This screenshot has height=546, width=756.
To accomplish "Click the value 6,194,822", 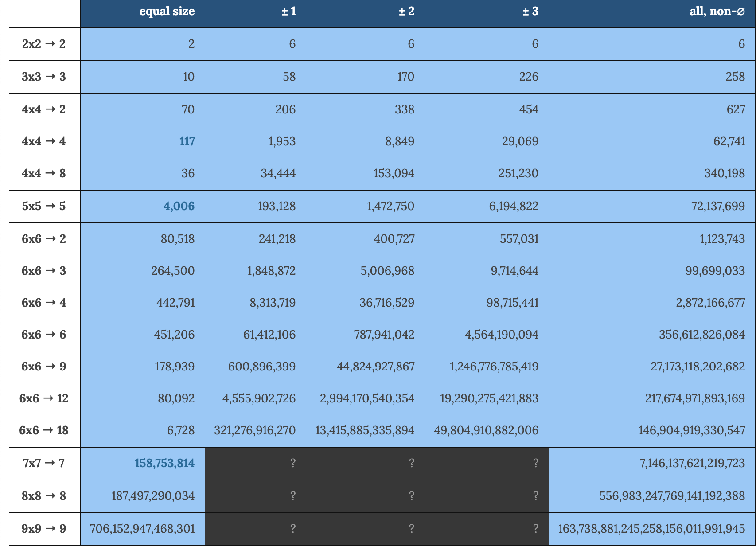I will tap(514, 206).
